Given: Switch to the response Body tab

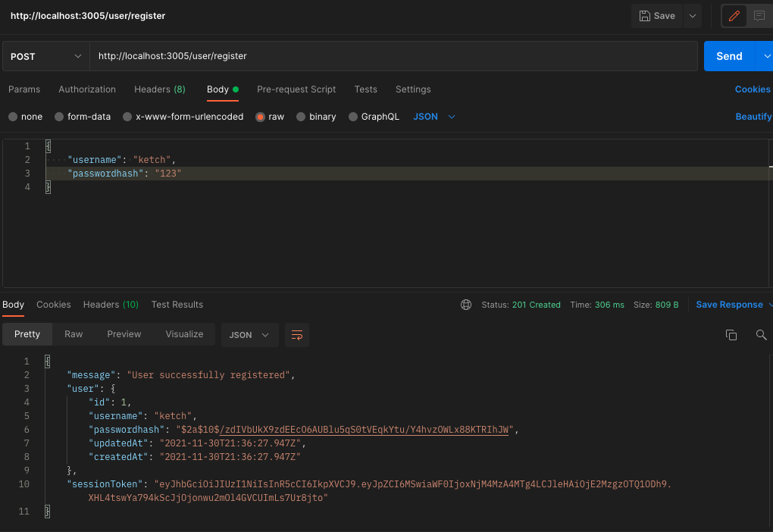Looking at the screenshot, I should pyautogui.click(x=14, y=305).
